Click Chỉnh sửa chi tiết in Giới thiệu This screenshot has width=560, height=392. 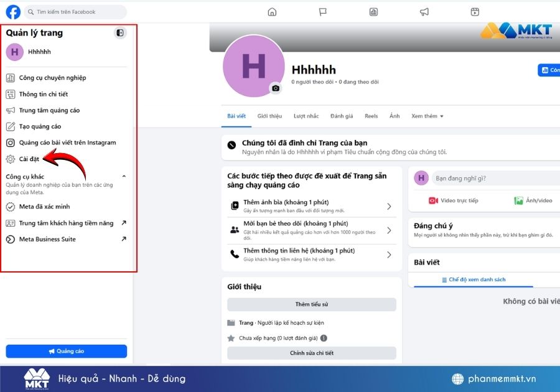tap(312, 353)
